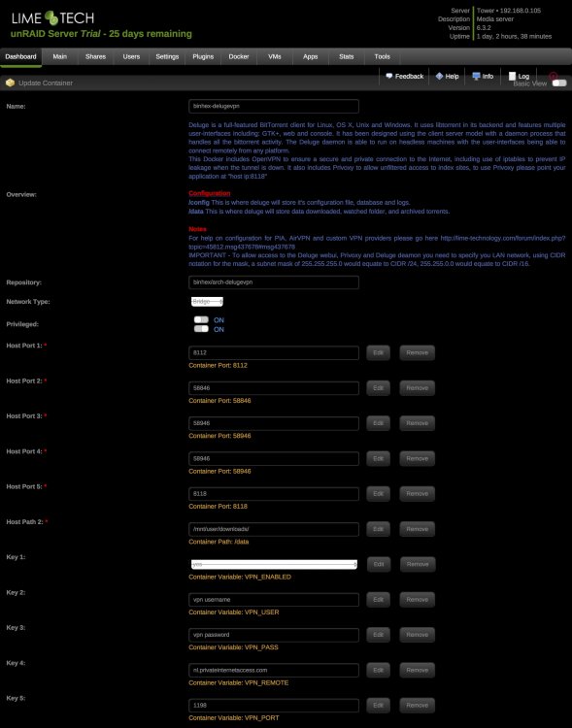Remove the Host Path 2 entry
Viewport: 572px width, 728px height.
[x=418, y=529]
